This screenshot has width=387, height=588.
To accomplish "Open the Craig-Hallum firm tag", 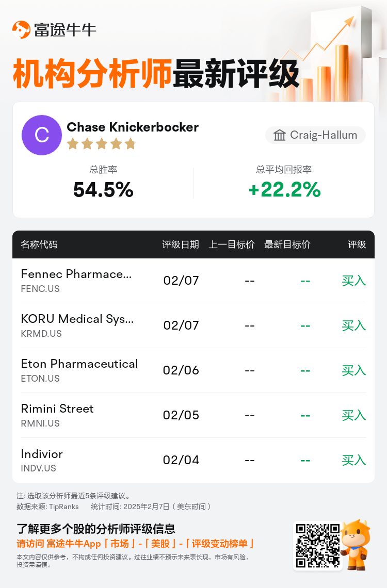I will [315, 135].
